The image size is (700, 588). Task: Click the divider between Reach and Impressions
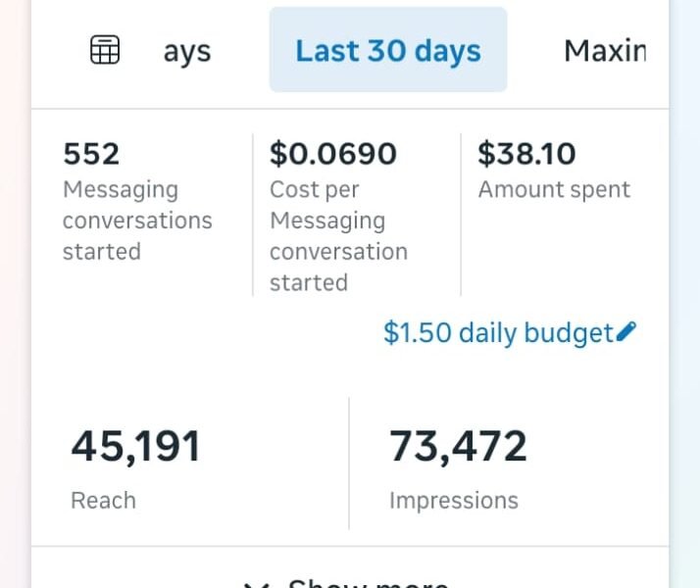[x=349, y=463]
